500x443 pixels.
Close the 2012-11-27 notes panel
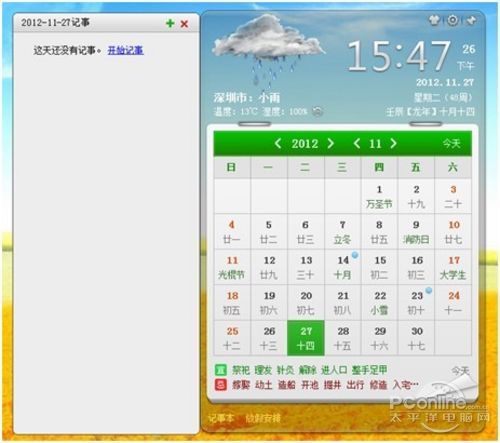[184, 24]
